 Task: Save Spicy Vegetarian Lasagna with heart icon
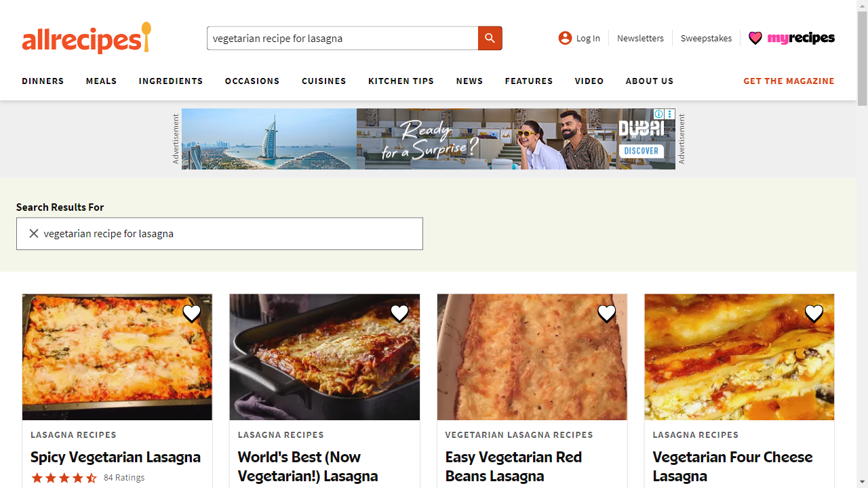tap(192, 313)
